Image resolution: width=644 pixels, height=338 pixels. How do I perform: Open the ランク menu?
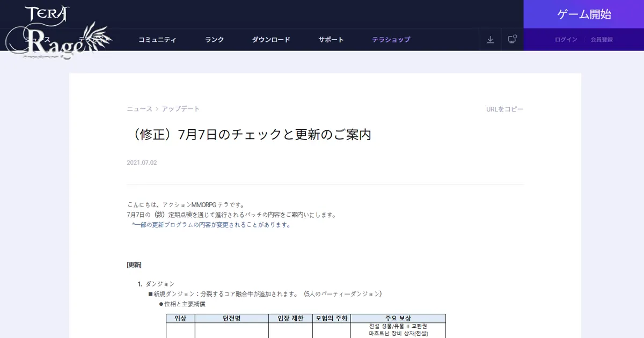click(214, 39)
